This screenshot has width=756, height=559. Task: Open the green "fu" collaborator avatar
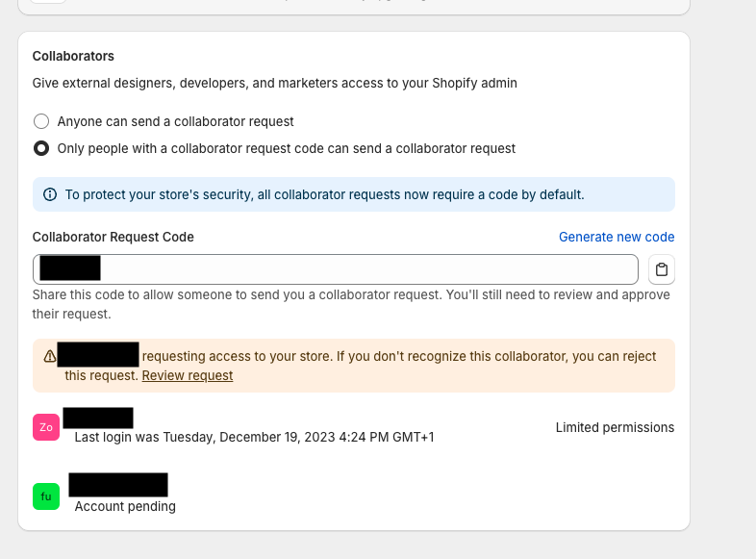46,496
